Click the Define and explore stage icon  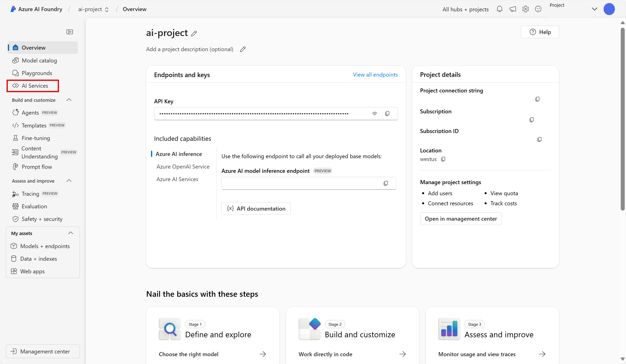click(x=170, y=329)
